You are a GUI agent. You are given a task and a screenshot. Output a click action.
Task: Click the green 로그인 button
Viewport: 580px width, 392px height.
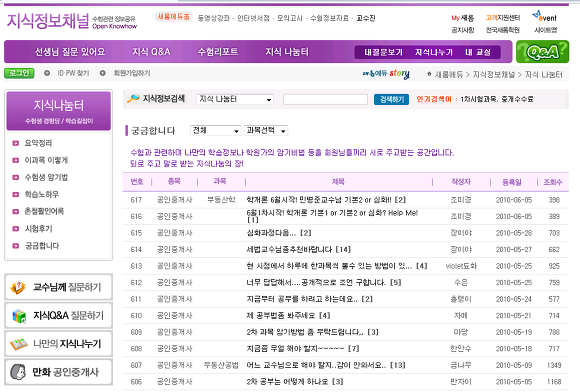click(19, 73)
